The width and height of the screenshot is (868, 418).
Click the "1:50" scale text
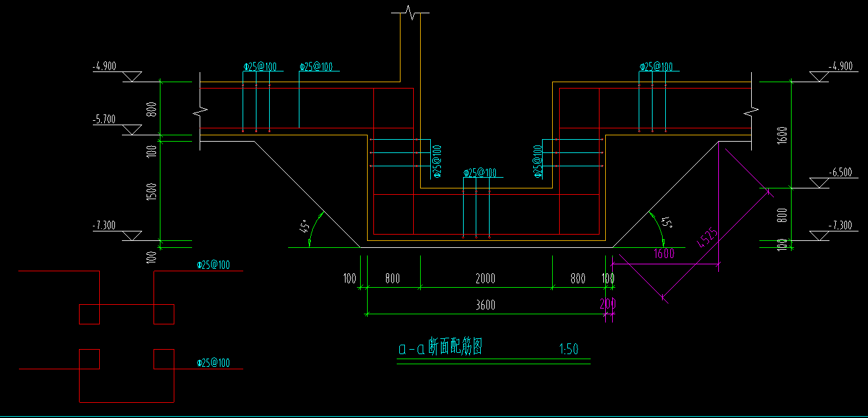pyautogui.click(x=569, y=348)
